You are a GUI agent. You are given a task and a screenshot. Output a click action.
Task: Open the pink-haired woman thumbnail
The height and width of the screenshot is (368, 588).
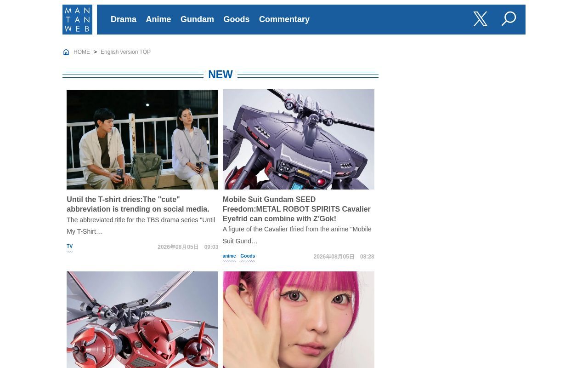299,320
